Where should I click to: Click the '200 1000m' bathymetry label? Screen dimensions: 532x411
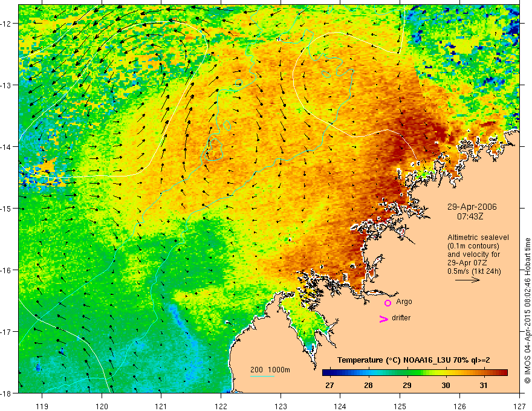[270, 370]
